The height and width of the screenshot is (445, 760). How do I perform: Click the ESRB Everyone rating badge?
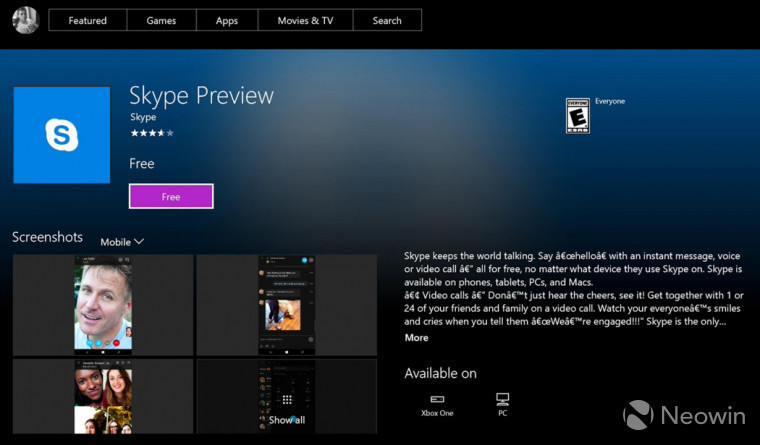pyautogui.click(x=578, y=115)
